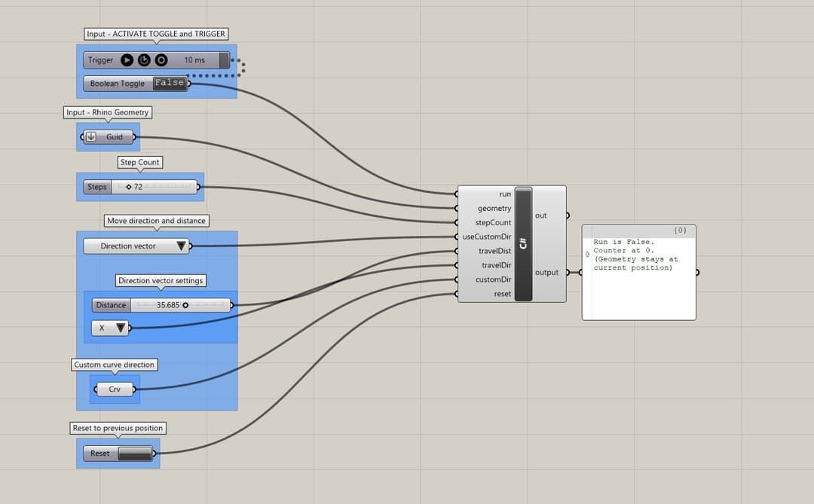Click the Steps slider value 72

pos(138,187)
